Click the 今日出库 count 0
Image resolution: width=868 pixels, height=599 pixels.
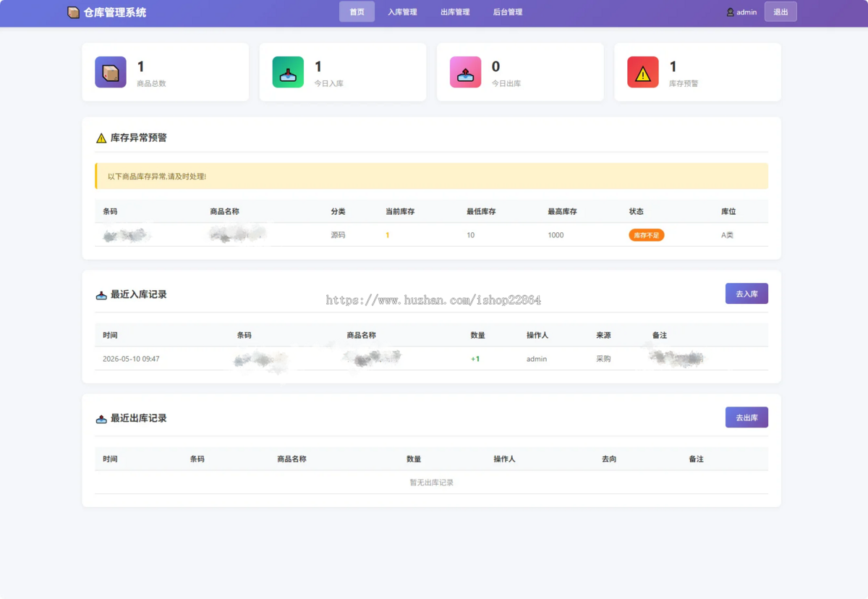[495, 67]
